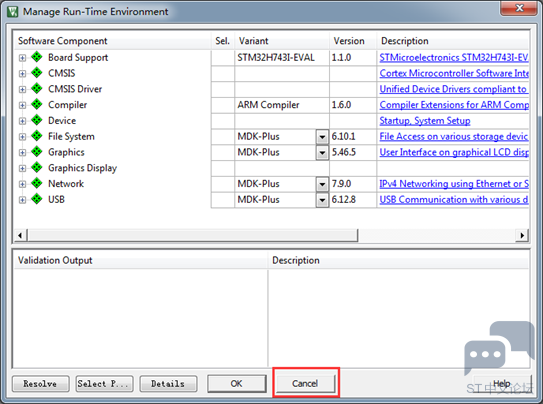Open the Network variant dropdown

pyautogui.click(x=322, y=185)
